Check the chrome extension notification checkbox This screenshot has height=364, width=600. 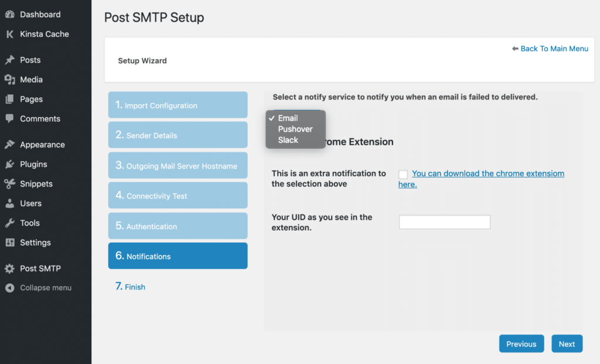pos(402,174)
